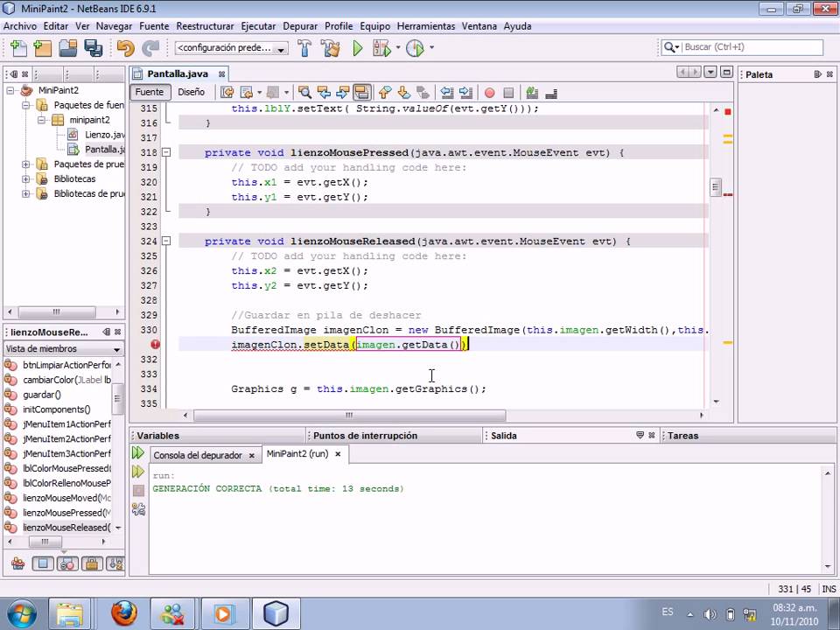The height and width of the screenshot is (630, 840).
Task: Stop Macro Recording square icon
Action: 508,93
